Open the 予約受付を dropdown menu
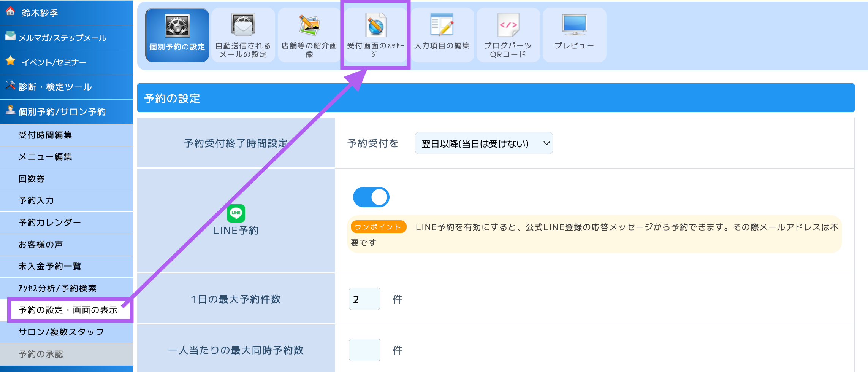Screen dimensions: 868x372 483,143
